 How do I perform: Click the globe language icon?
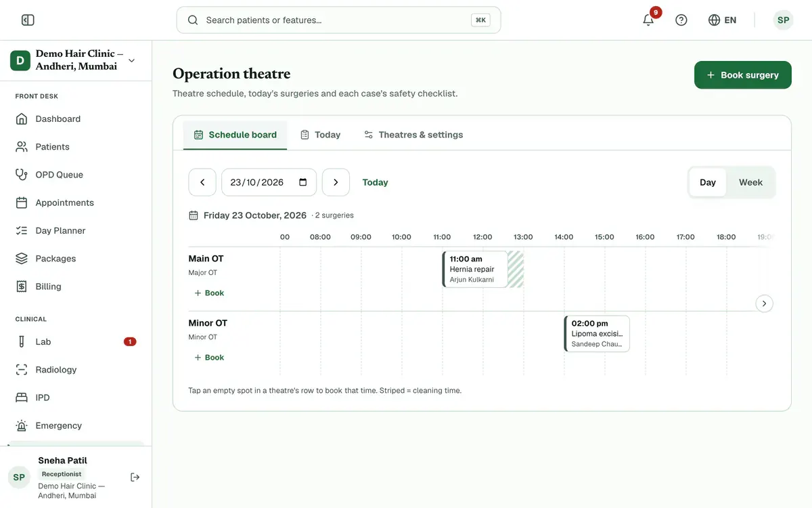(x=714, y=20)
